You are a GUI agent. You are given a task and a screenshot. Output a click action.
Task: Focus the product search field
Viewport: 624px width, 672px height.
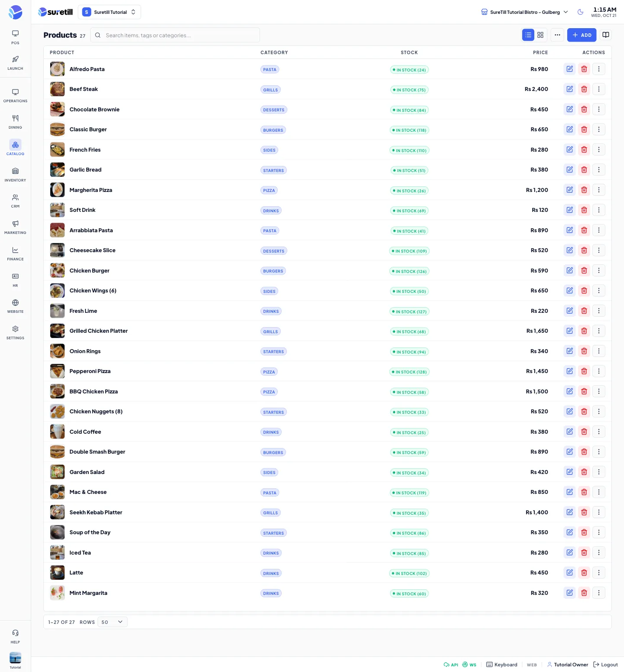tap(175, 35)
